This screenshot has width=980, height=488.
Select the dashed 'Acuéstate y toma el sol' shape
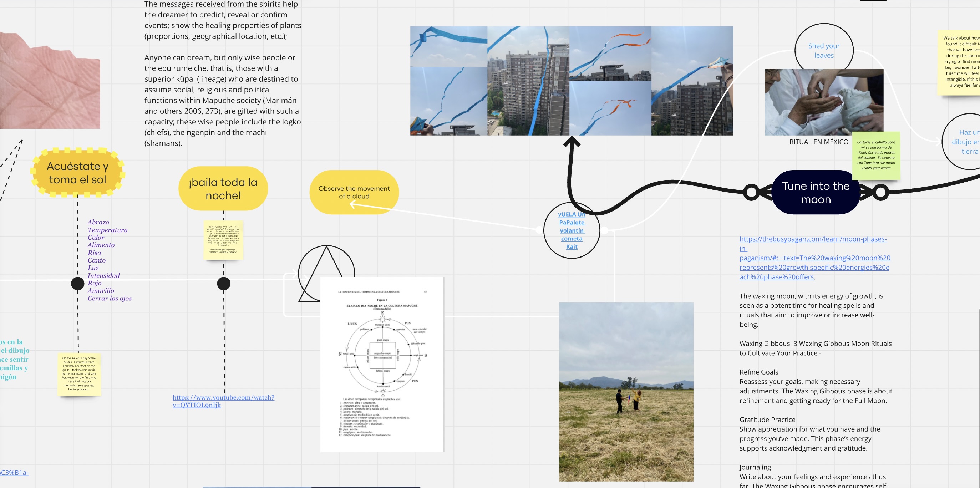78,173
